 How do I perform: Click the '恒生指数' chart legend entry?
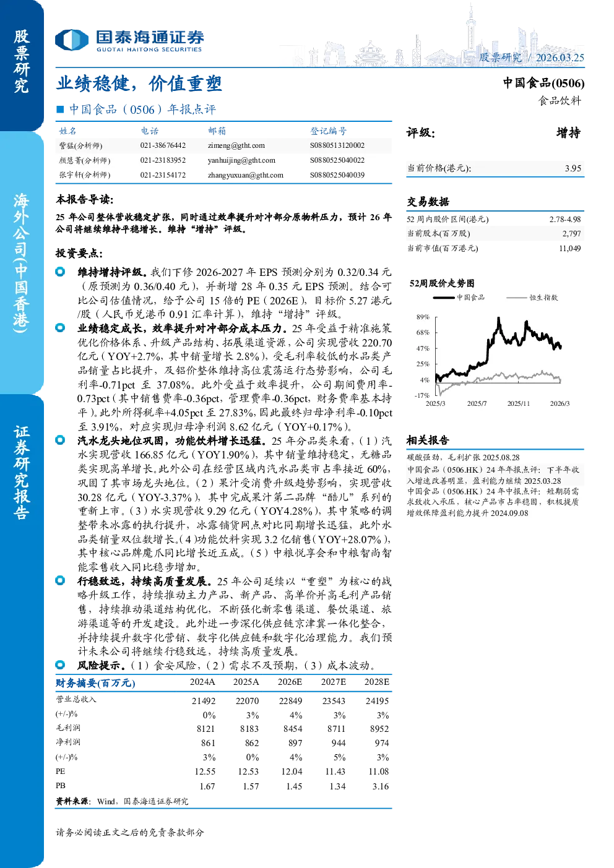click(532, 298)
